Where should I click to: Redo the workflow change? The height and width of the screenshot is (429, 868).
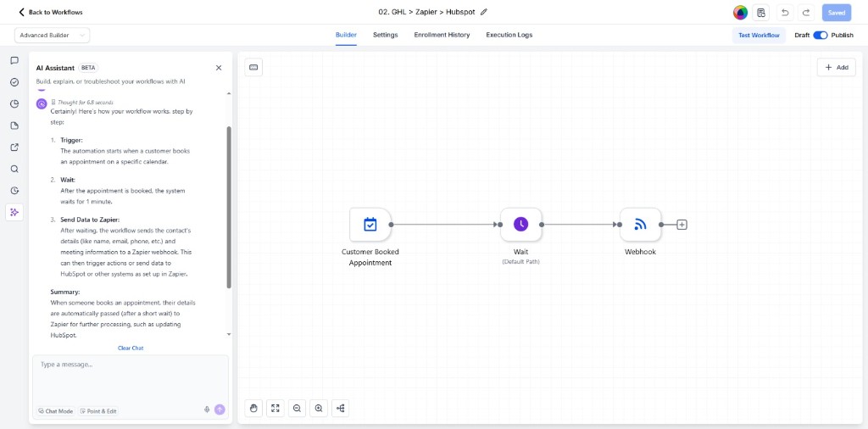(x=807, y=12)
